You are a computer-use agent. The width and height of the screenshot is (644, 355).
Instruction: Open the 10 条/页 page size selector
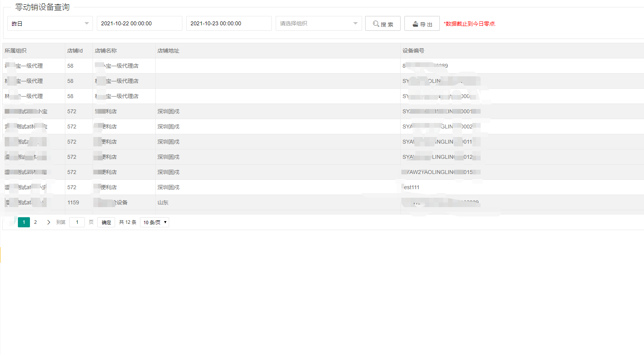[x=154, y=222]
